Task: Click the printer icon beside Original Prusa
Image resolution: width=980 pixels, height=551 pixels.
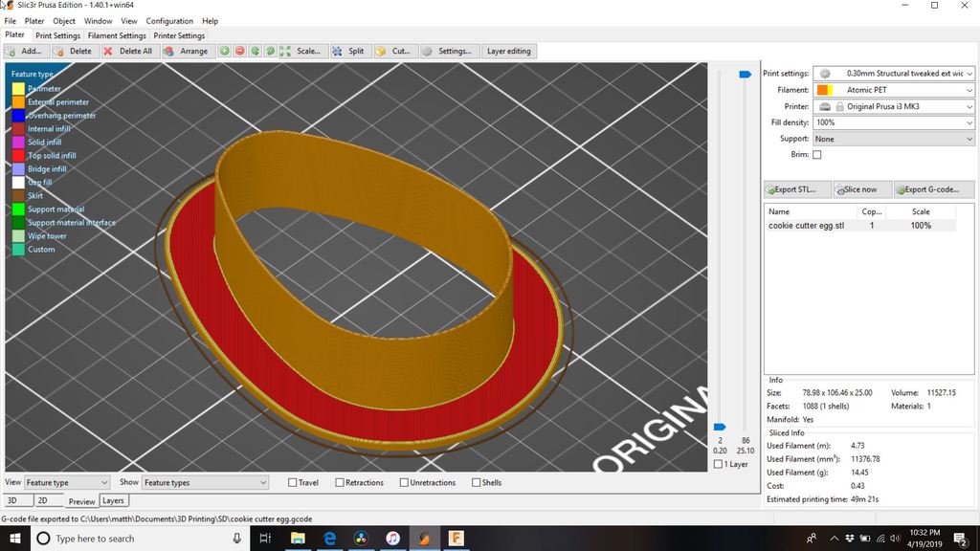Action: click(825, 107)
